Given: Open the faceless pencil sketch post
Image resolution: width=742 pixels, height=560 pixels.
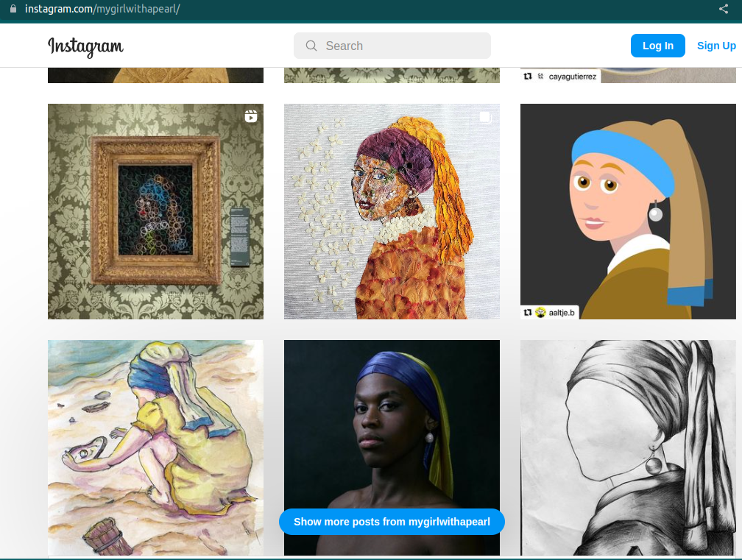Looking at the screenshot, I should [628, 447].
